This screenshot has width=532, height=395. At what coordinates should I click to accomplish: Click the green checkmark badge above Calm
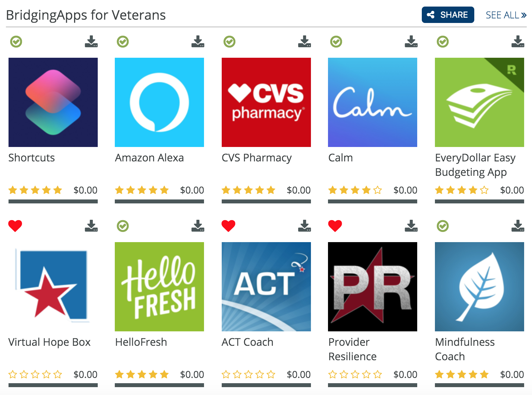pyautogui.click(x=336, y=41)
